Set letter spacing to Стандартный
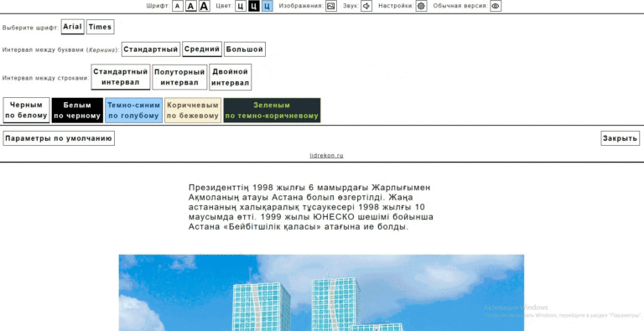Screen dimensions: 644x331 pyautogui.click(x=151, y=49)
